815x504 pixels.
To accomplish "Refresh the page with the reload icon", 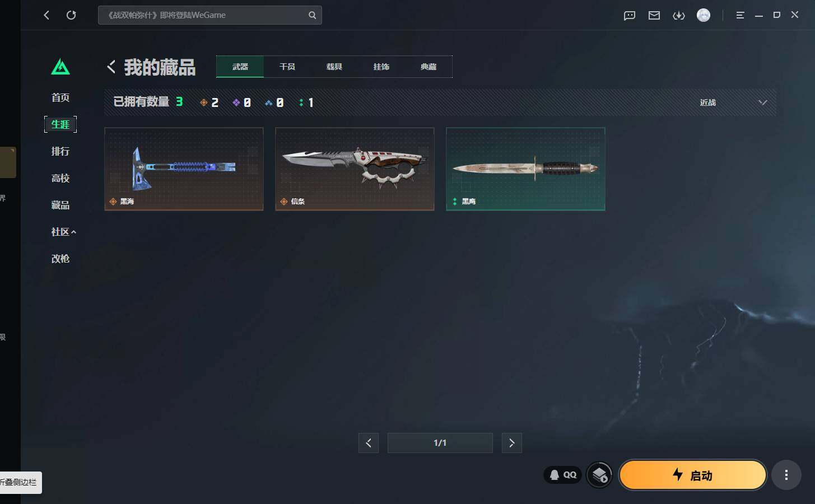I will [71, 15].
